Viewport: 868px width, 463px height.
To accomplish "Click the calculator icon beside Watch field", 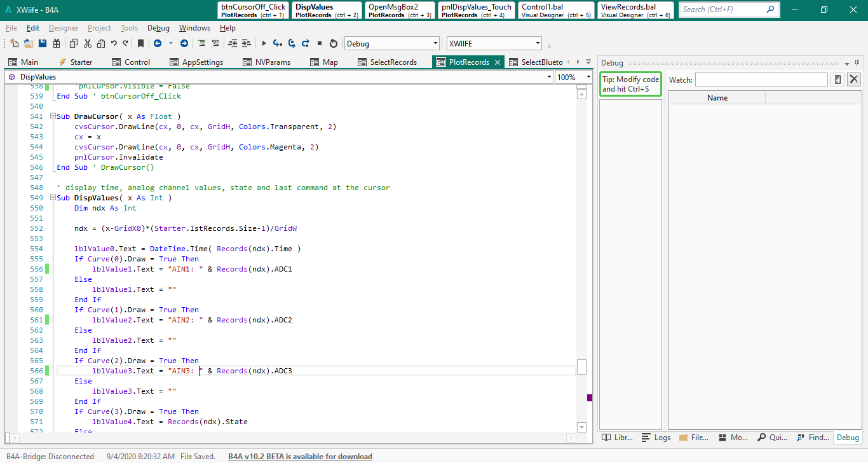I will [x=837, y=79].
